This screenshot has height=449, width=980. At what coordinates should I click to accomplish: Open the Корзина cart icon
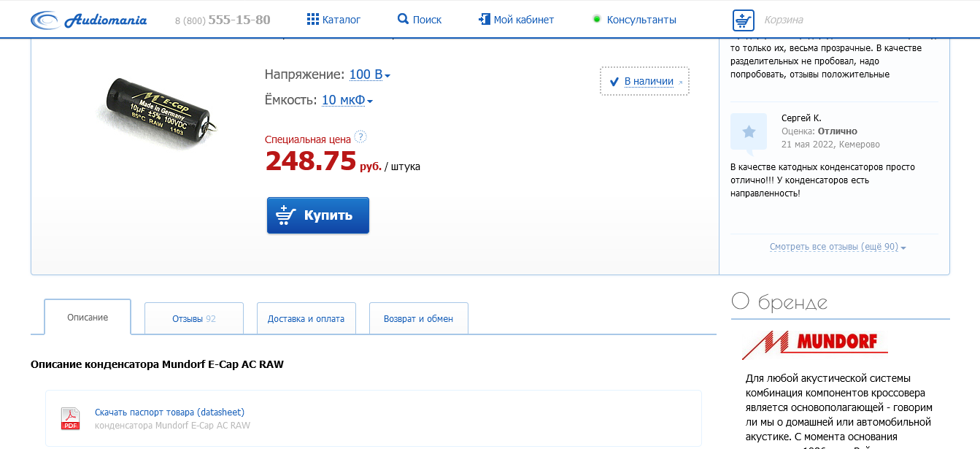pyautogui.click(x=744, y=20)
